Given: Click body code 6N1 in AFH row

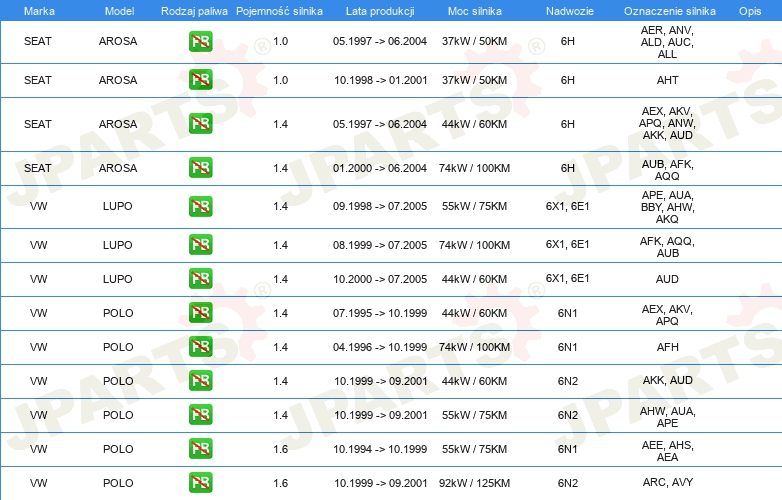Looking at the screenshot, I should coord(568,347).
